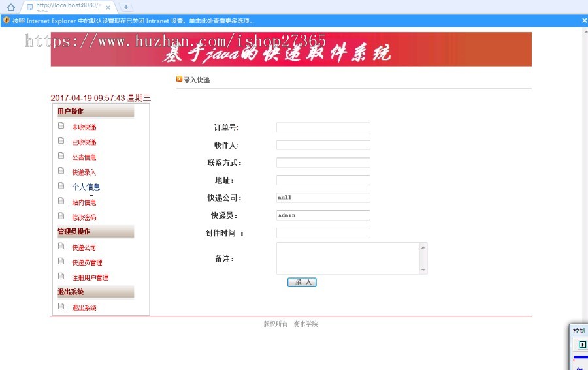Viewport: 588px width, 370px height.
Task: Click the 退出系统 logout link
Action: pyautogui.click(x=84, y=307)
